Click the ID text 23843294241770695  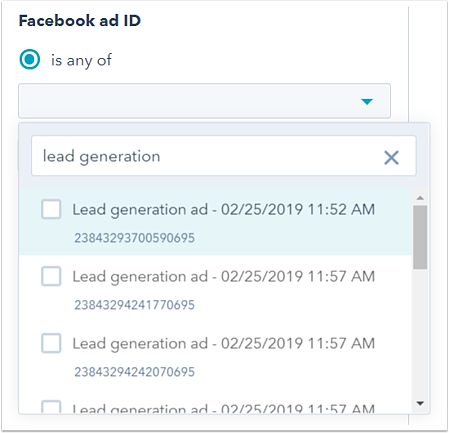point(134,305)
